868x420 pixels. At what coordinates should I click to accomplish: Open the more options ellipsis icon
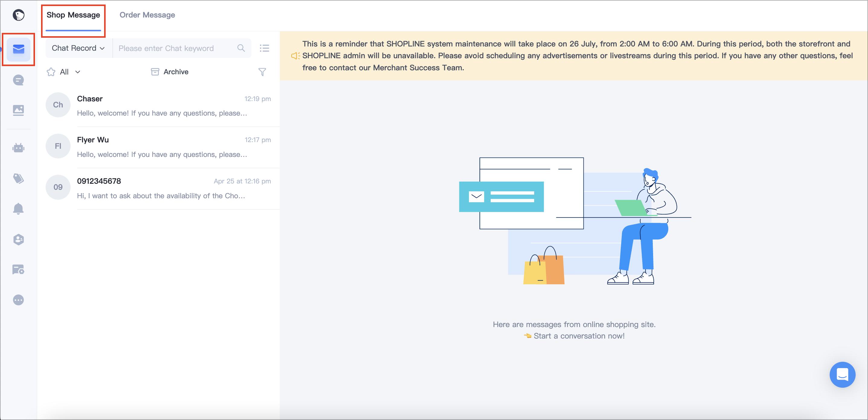click(x=18, y=300)
